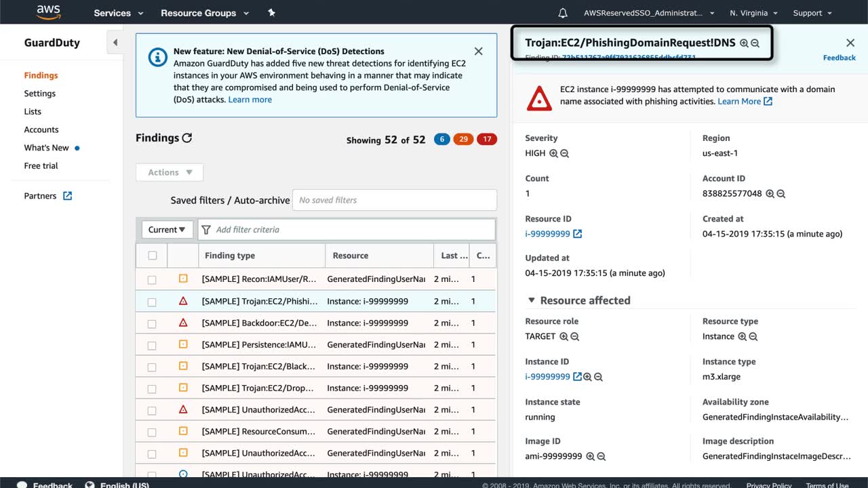The image size is (868, 488).
Task: Go to Settings in sidebar
Action: pos(40,94)
